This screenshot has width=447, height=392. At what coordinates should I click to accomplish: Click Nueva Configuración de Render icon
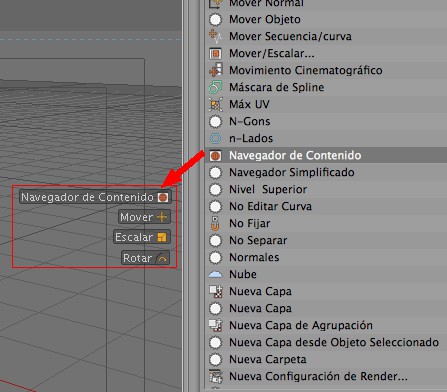(215, 377)
